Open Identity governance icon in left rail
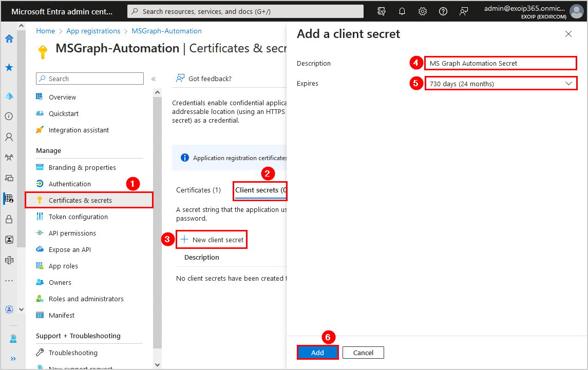The image size is (588, 370). (9, 240)
